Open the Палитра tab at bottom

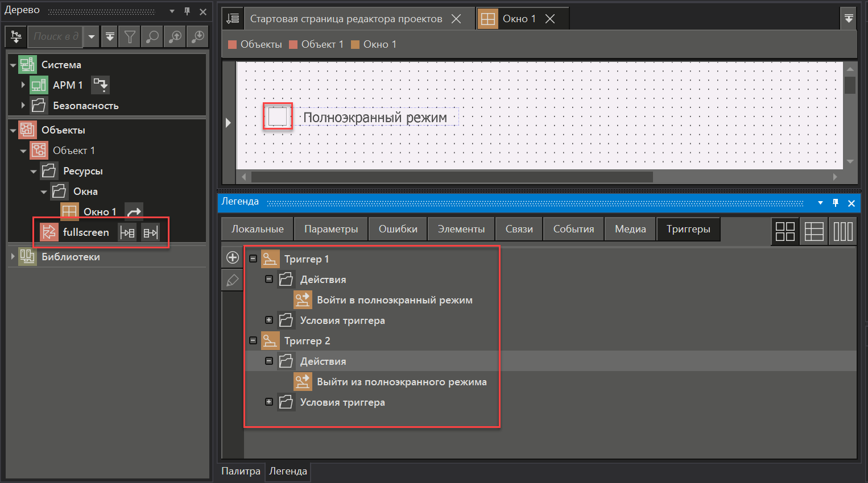coord(241,471)
